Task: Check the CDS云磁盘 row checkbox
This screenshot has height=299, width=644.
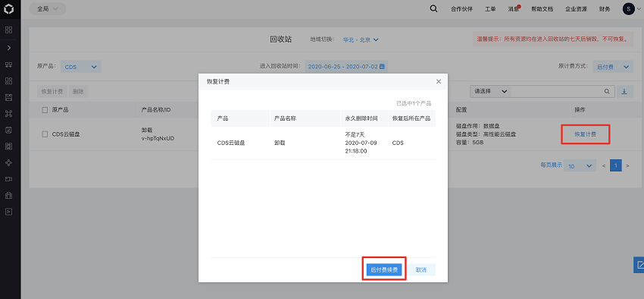Action: 45,134
